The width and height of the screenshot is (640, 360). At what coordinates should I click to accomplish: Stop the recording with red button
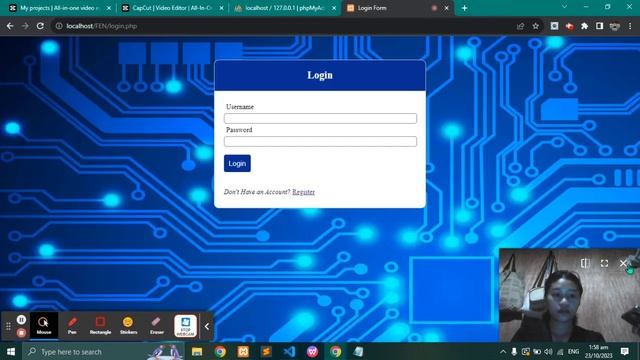click(21, 333)
